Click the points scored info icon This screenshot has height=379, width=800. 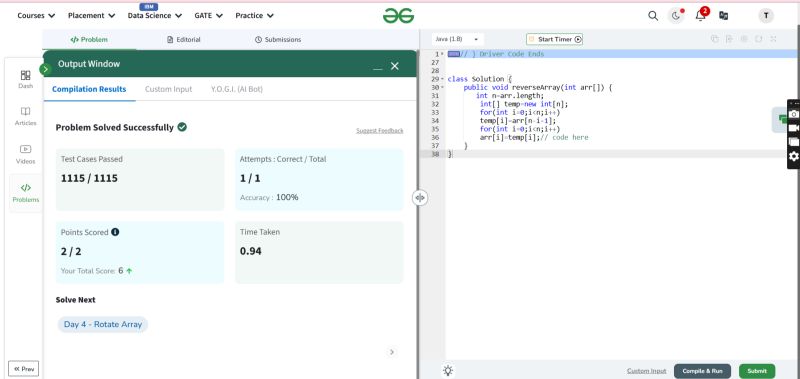115,232
